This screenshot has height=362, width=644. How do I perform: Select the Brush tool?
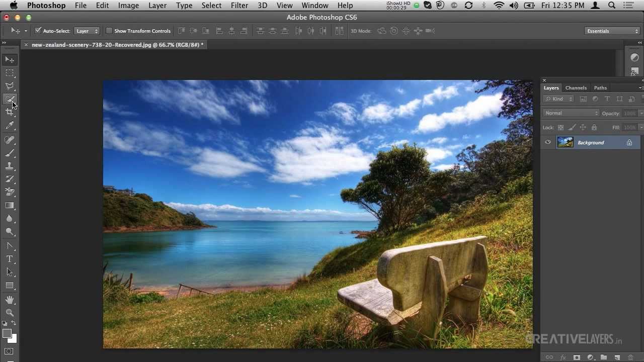click(10, 153)
